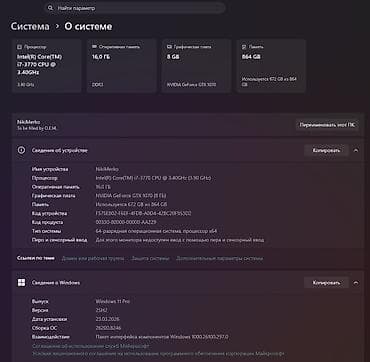The width and height of the screenshot is (370, 362).
Task: Click the search magnifier icon
Action: point(50,8)
